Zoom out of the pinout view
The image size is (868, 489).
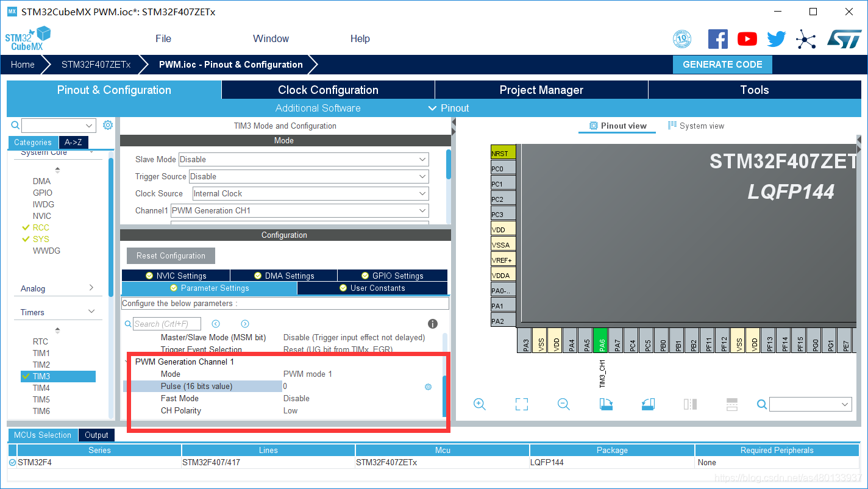[563, 404]
